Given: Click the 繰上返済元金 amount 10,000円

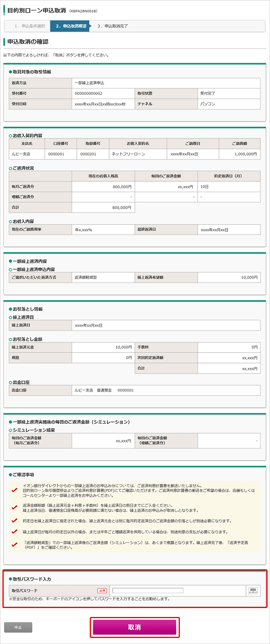Looking at the screenshot, I should (x=124, y=347).
